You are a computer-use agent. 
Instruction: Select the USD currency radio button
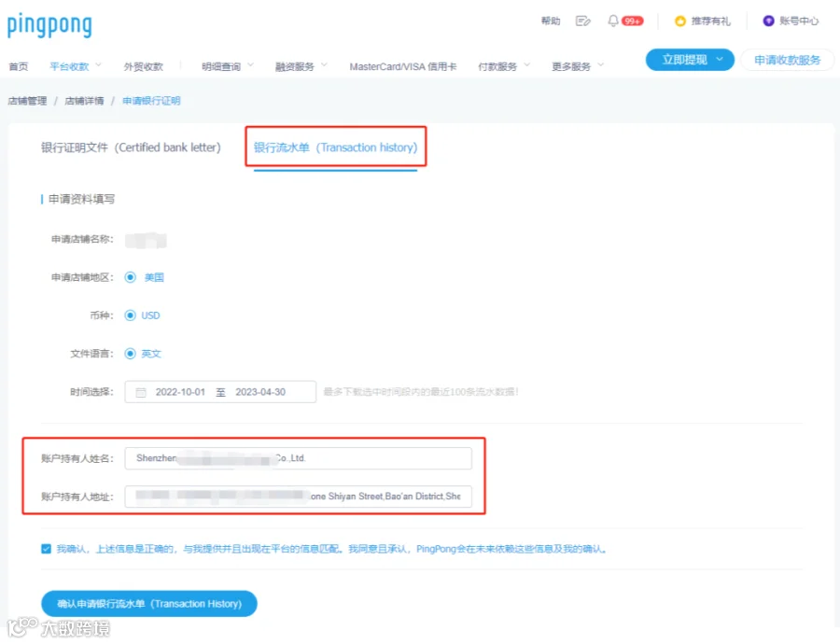coord(130,315)
